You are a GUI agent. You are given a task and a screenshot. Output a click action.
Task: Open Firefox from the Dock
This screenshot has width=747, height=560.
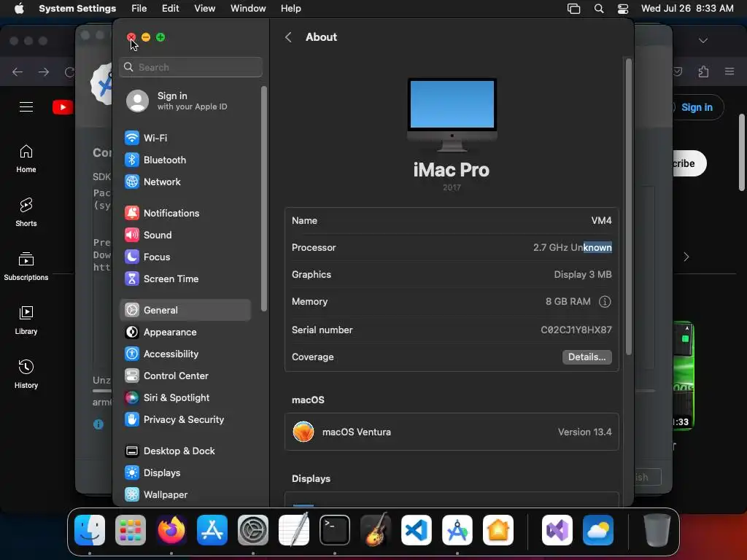tap(171, 530)
